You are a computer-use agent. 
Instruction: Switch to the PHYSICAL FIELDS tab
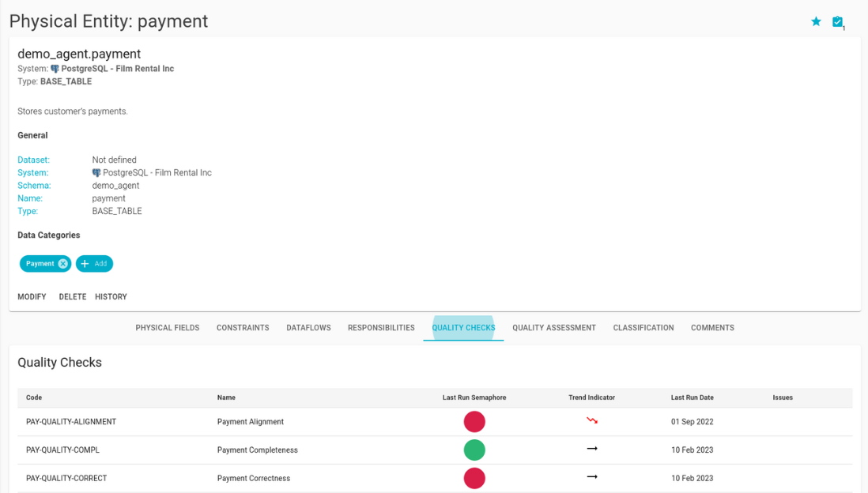point(167,328)
